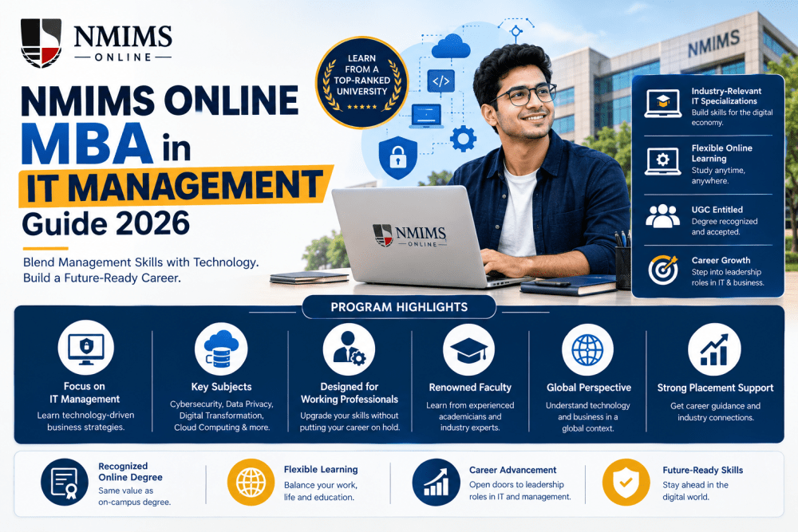Click the person with gear icon for Working Professionals
Image resolution: width=798 pixels, height=532 pixels.
(350, 349)
